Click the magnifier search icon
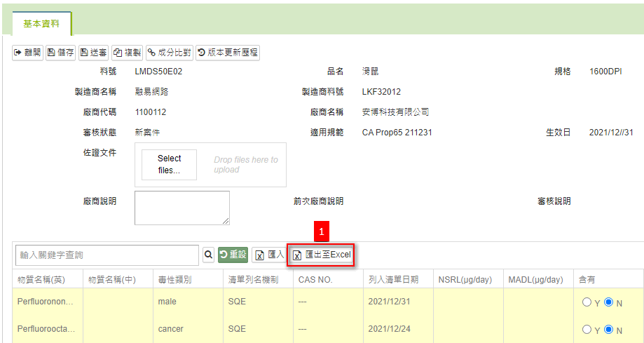This screenshot has width=644, height=343. pyautogui.click(x=208, y=255)
